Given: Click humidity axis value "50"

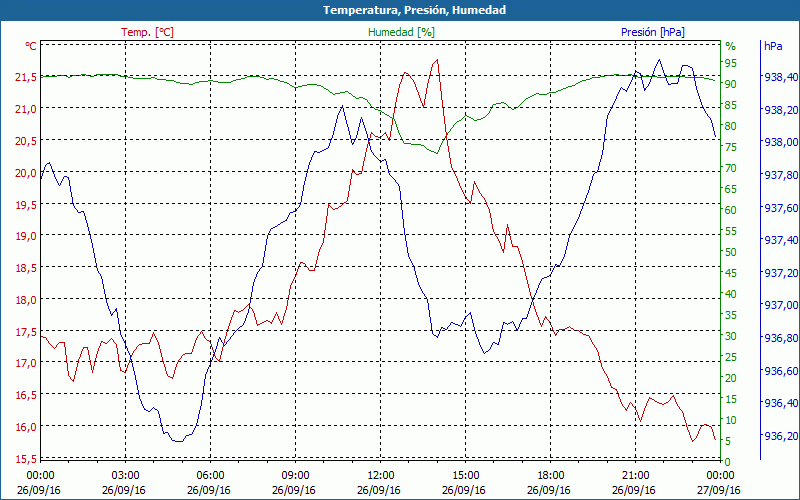Looking at the screenshot, I should (x=731, y=252).
